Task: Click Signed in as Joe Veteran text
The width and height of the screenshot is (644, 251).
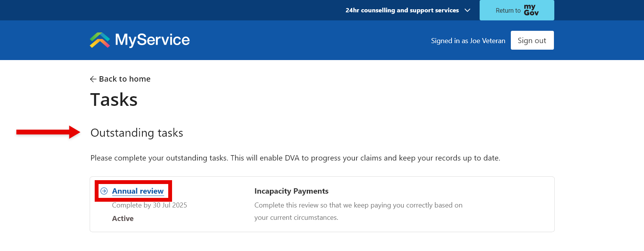Action: [x=468, y=41]
